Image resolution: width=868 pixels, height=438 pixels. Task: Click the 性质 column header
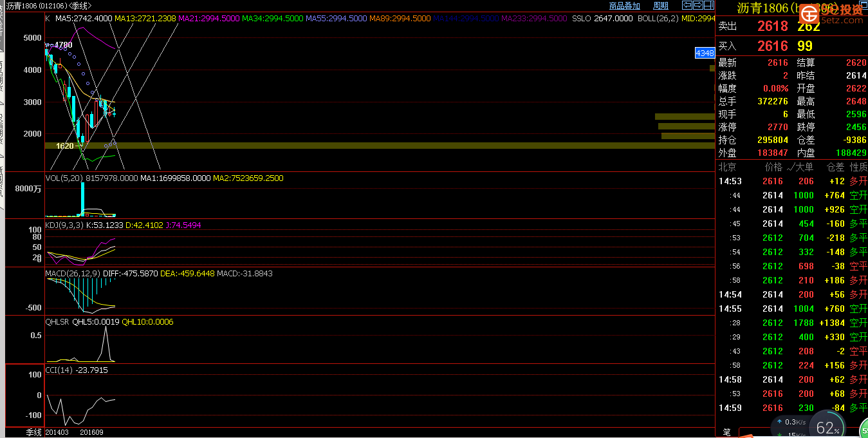858,167
